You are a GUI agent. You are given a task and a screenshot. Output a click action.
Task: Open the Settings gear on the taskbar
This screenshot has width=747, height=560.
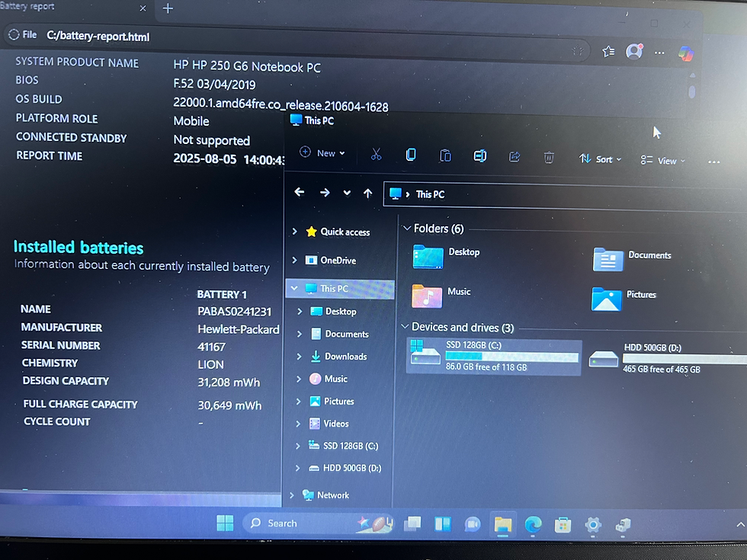pyautogui.click(x=593, y=525)
